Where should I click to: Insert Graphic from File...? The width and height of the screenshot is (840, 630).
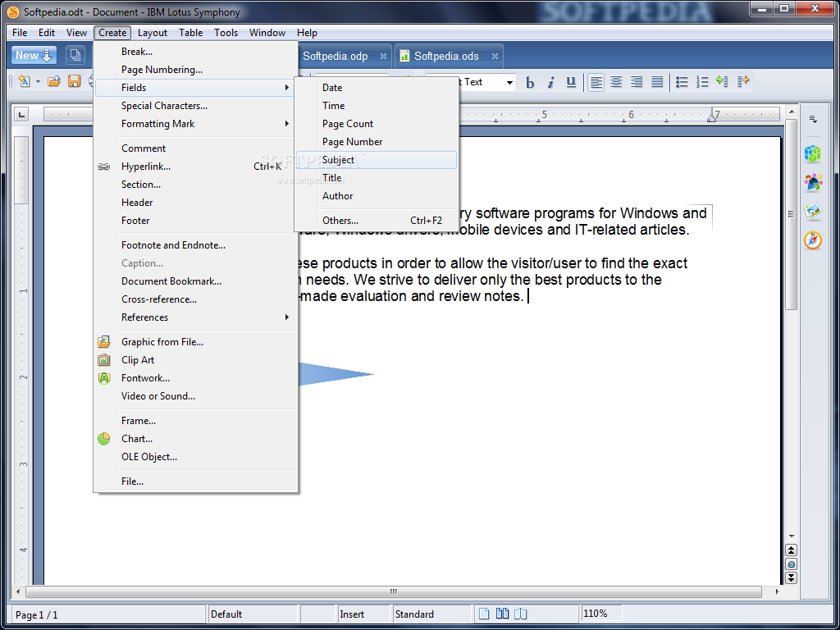(x=196, y=342)
